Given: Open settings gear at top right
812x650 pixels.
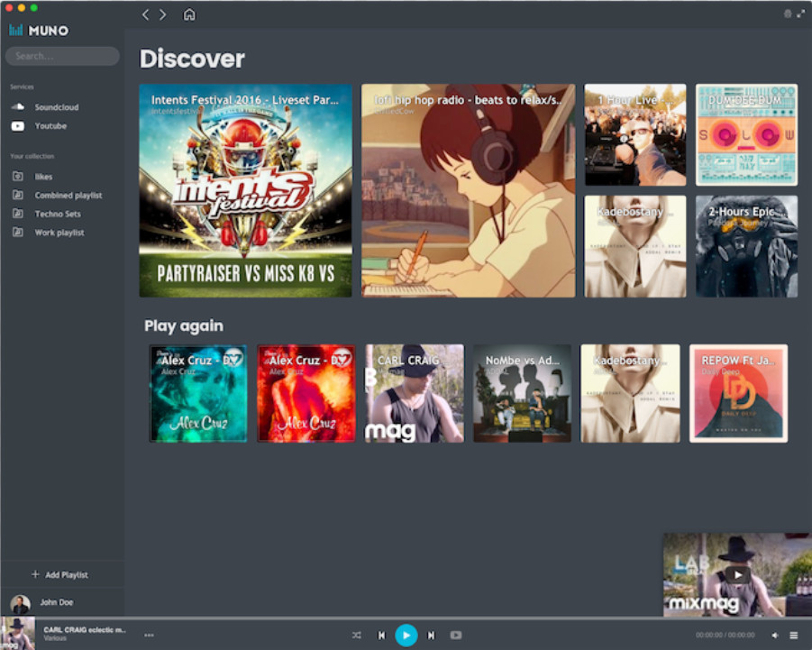Looking at the screenshot, I should [788, 14].
